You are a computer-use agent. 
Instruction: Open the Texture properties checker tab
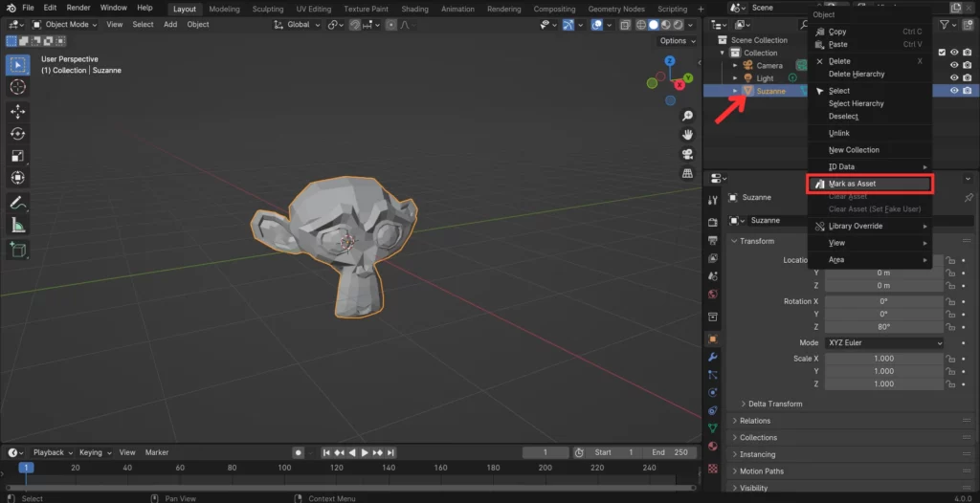(712, 469)
